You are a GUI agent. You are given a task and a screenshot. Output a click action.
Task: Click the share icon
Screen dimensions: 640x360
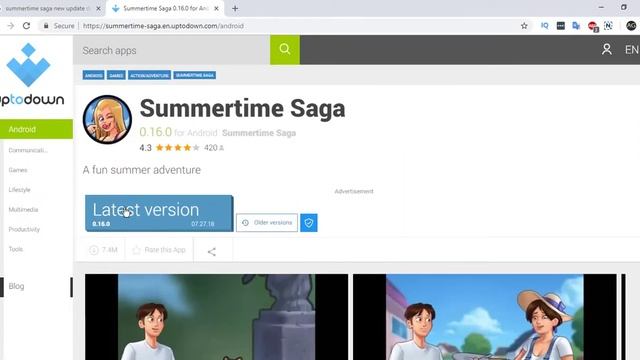point(211,251)
